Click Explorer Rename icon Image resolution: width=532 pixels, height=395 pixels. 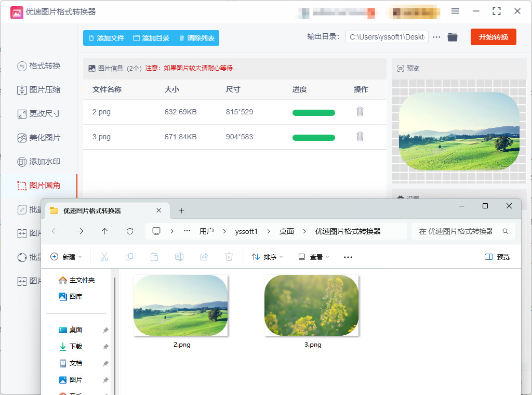(x=179, y=257)
